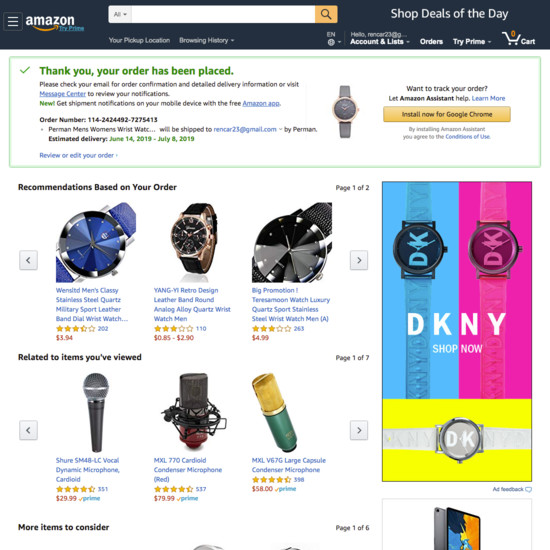Click the globe language icon
Screen dimensions: 550x550
pos(331,42)
